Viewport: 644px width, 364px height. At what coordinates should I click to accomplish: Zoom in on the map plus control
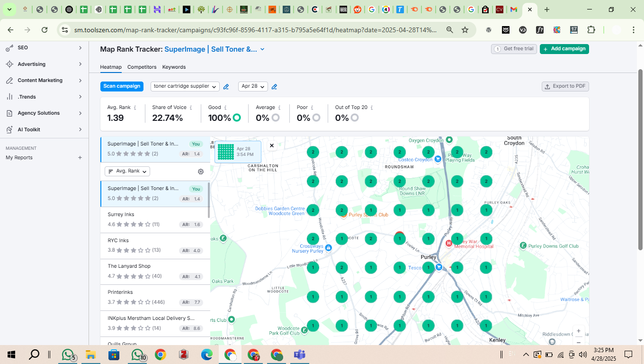(578, 331)
